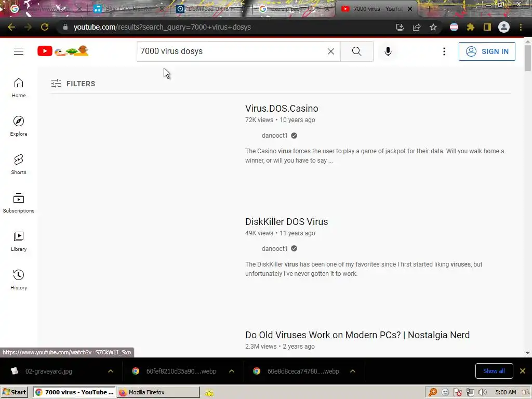This screenshot has height=399, width=532.
Task: Expand options for 60fef8210d35a90 webp download
Action: pyautogui.click(x=232, y=371)
